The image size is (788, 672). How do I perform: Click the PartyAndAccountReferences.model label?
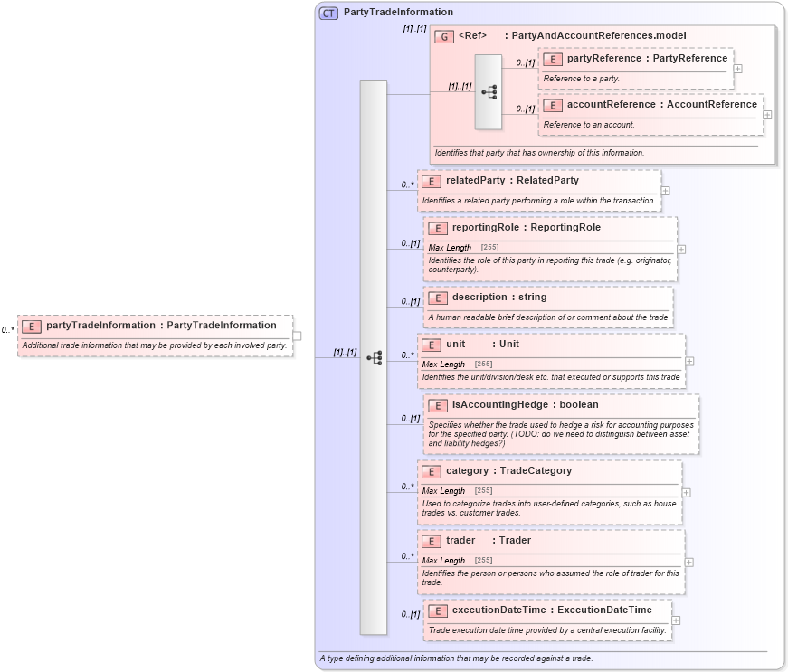[599, 35]
